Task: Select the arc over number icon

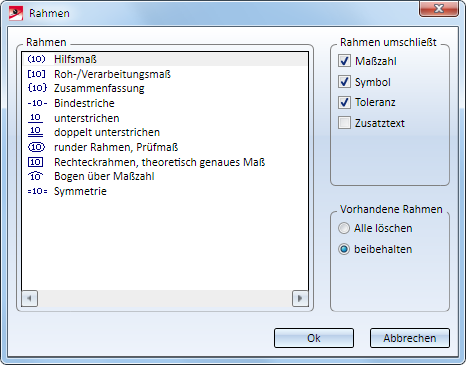Action: [35, 176]
